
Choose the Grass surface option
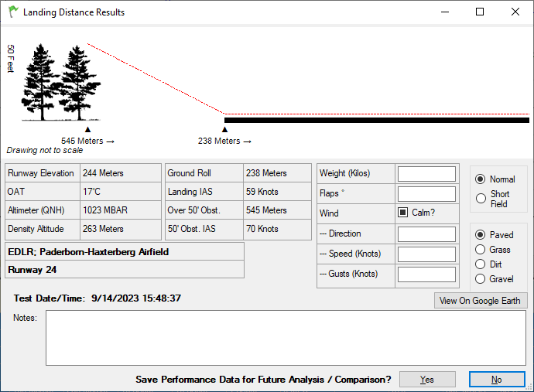480,250
